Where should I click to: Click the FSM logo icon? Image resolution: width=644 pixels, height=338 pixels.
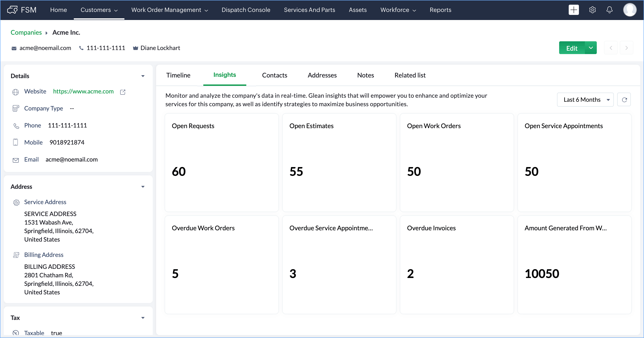click(12, 10)
